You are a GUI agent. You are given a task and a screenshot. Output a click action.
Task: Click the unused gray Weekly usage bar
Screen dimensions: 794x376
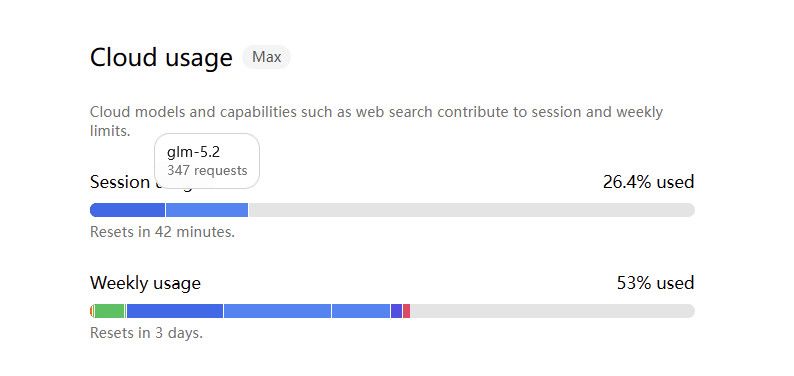pyautogui.click(x=552, y=311)
